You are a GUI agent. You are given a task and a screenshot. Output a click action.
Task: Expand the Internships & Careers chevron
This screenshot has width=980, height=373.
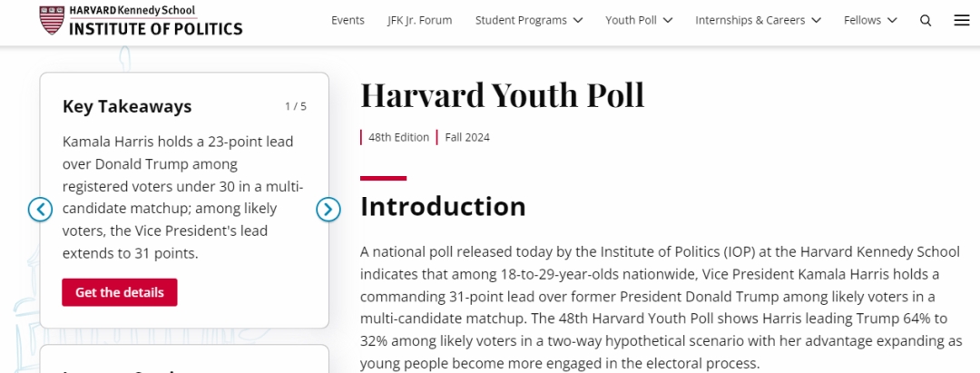coord(816,21)
